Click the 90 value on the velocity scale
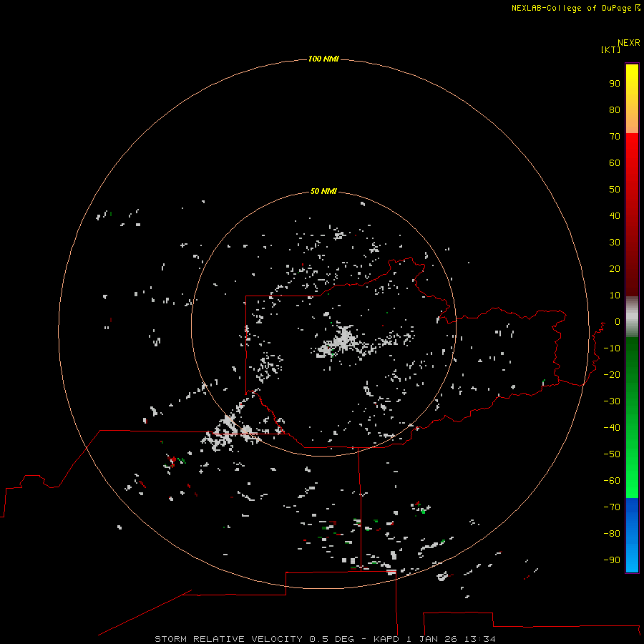Image resolution: width=644 pixels, height=644 pixels. click(x=615, y=84)
